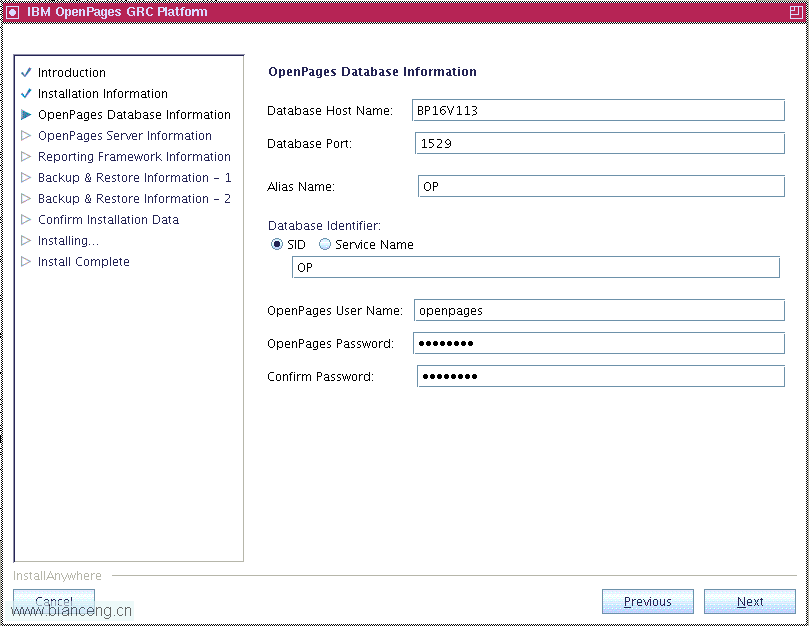Click the Reporting Framework Information step label
Viewport: 809px width, 626px height.
(134, 156)
